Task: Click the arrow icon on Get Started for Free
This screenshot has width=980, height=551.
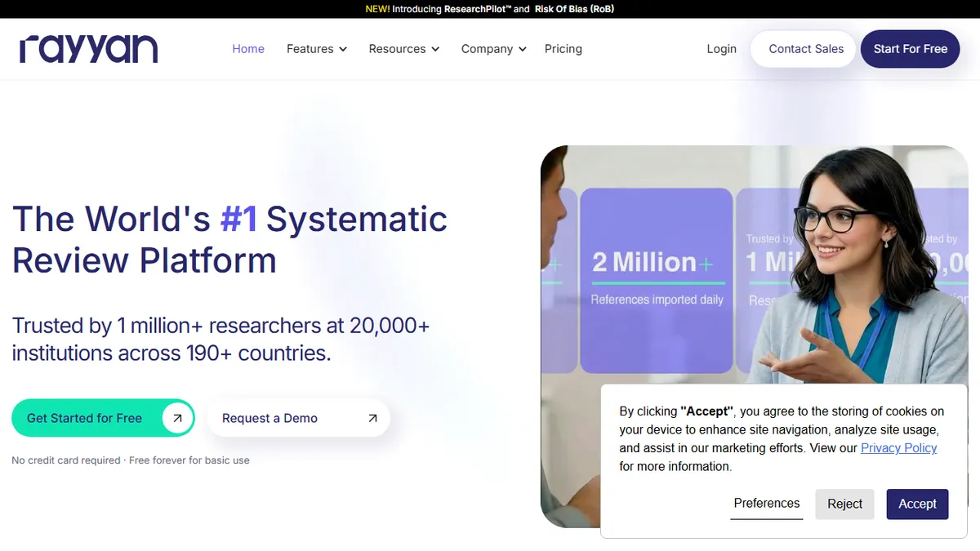Action: [177, 418]
